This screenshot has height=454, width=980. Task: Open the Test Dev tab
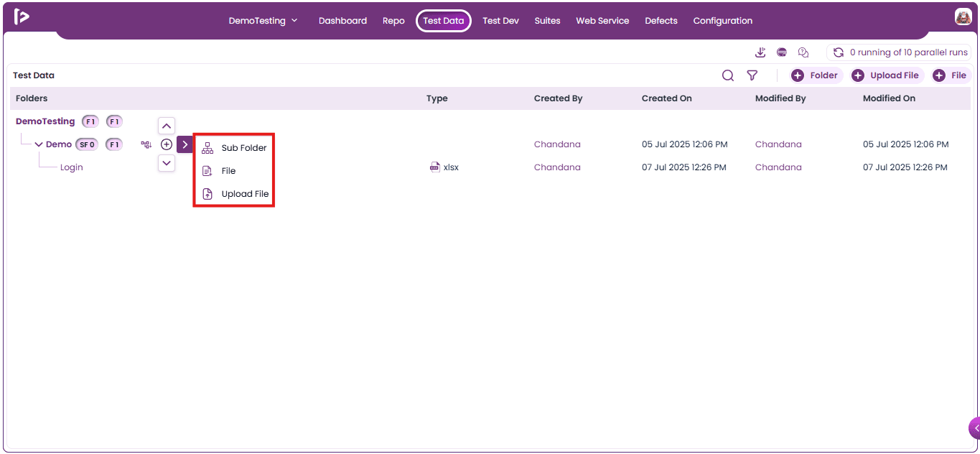tap(500, 21)
